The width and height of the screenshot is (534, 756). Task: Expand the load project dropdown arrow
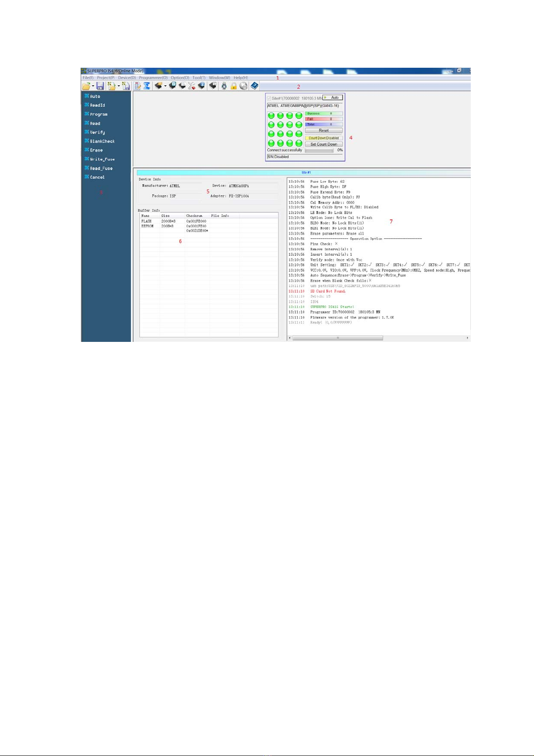[x=119, y=86]
